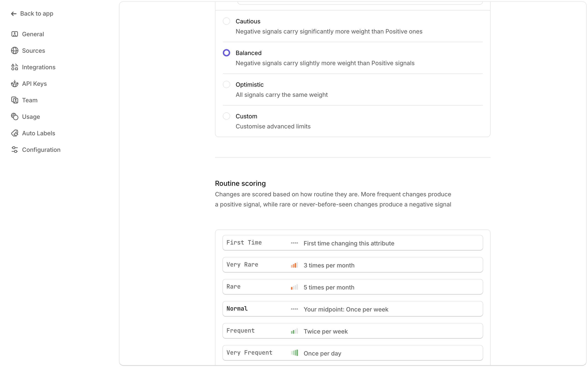Image resolution: width=588 pixels, height=367 pixels.
Task: Select the Optimistic weighting option
Action: click(x=226, y=84)
